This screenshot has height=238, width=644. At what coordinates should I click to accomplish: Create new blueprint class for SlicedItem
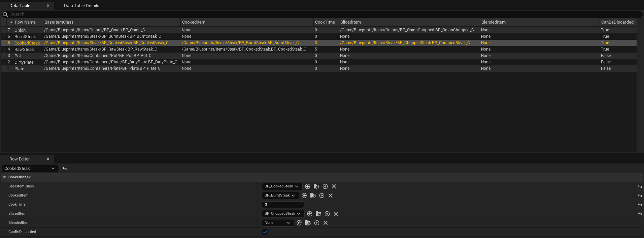tap(327, 214)
